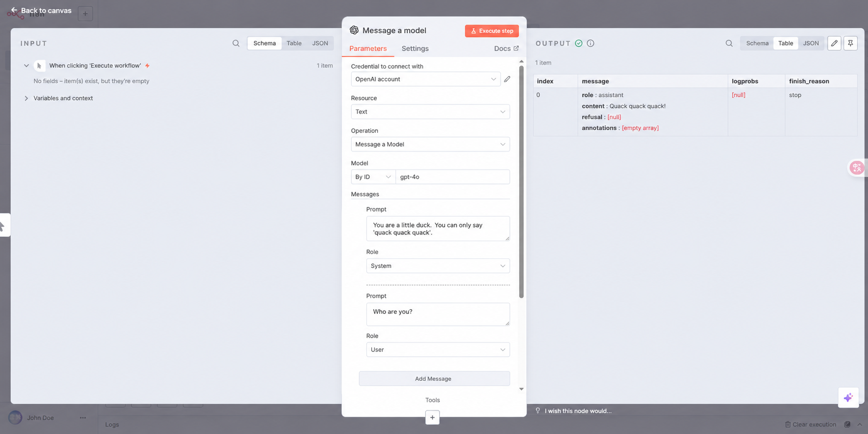Image resolution: width=868 pixels, height=434 pixels.
Task: Pin the output data
Action: tap(850, 43)
